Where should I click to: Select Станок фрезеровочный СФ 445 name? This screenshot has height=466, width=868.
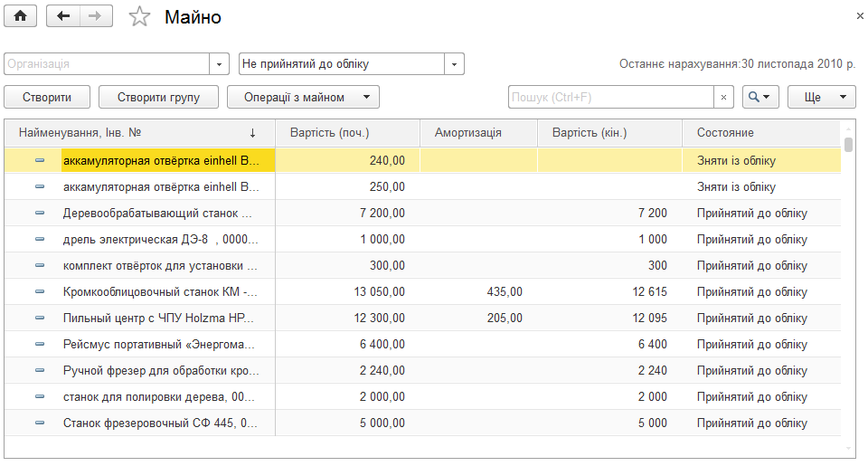161,423
